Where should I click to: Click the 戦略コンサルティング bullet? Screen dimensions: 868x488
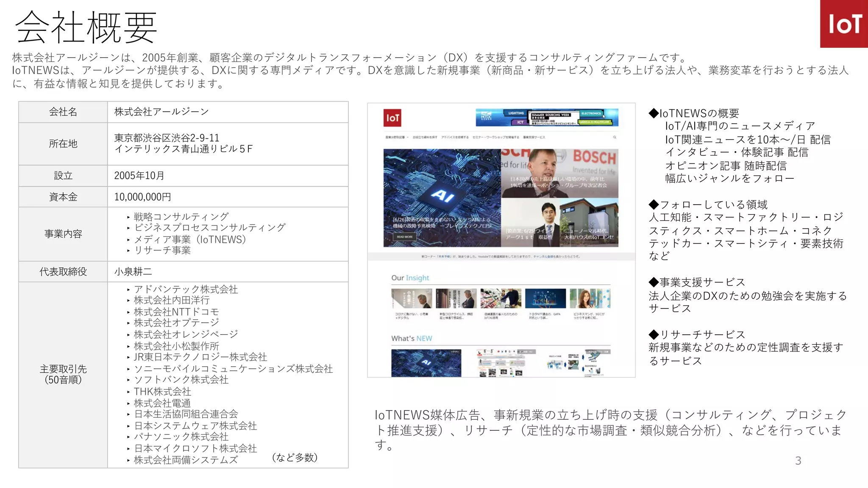181,216
